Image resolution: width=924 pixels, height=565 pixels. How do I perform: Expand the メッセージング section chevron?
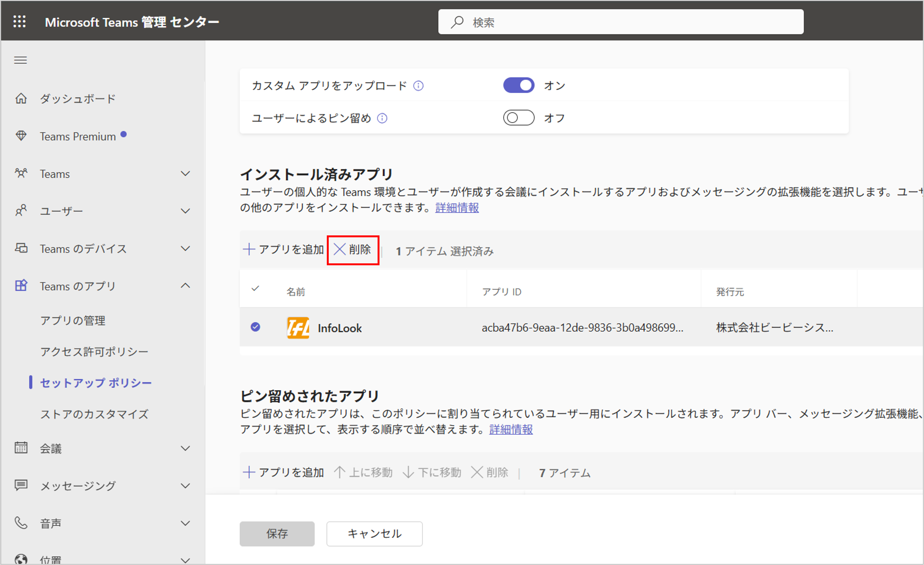[x=185, y=486]
